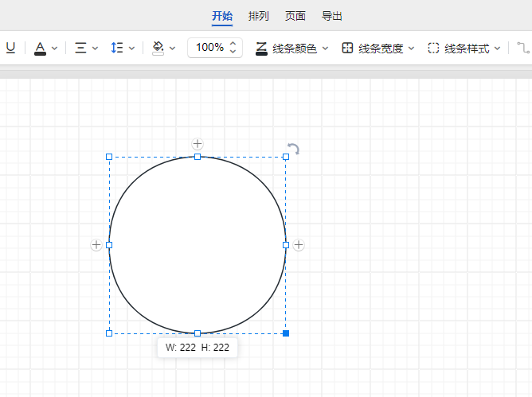Select the top-middle resize handle
The width and height of the screenshot is (532, 397).
pyautogui.click(x=198, y=157)
